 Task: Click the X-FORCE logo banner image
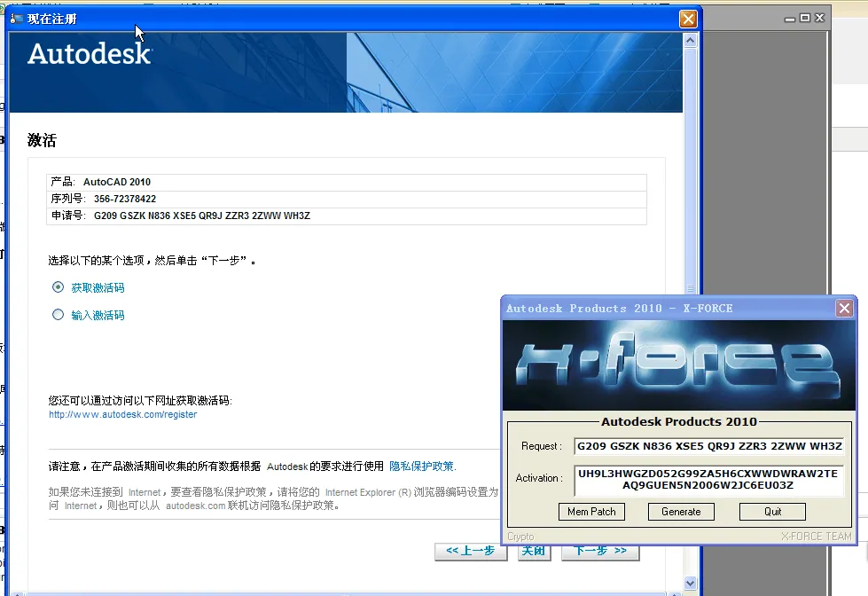tap(678, 365)
